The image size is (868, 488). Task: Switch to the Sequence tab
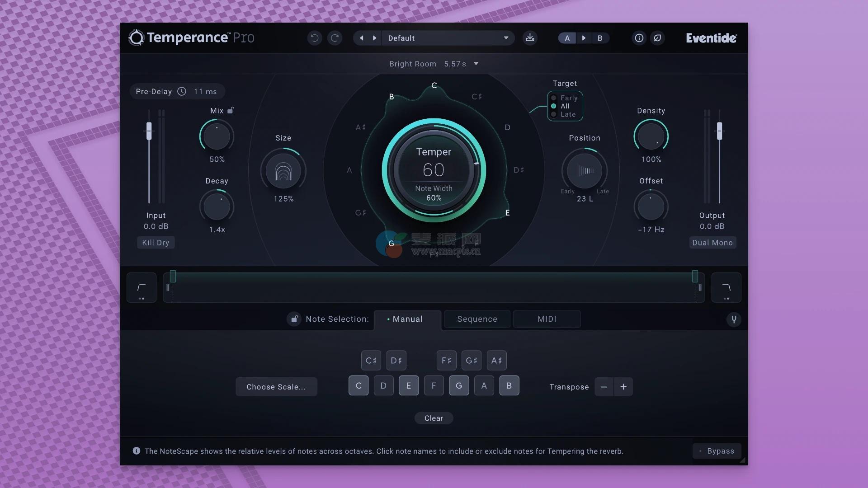tap(477, 319)
